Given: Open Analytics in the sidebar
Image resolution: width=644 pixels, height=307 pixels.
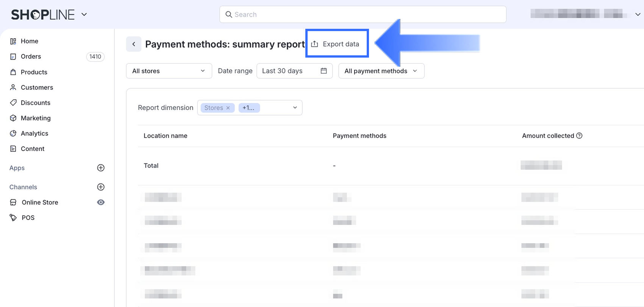Looking at the screenshot, I should 34,133.
